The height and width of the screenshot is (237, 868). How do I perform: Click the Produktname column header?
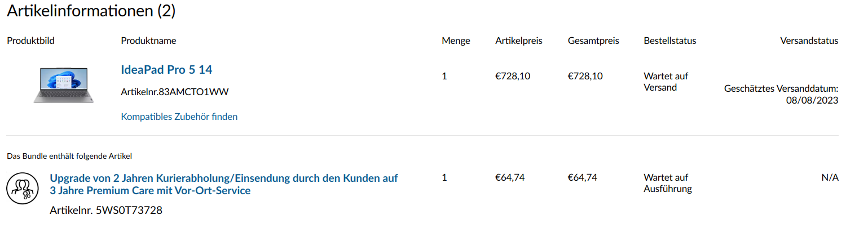click(x=148, y=41)
